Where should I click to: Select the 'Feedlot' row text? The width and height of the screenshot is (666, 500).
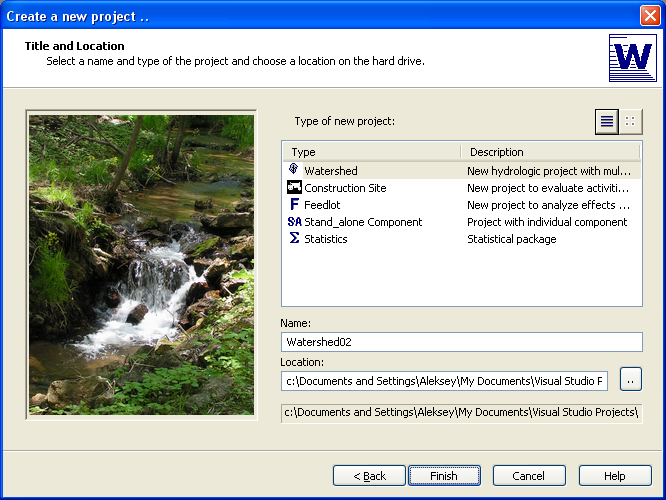click(322, 205)
